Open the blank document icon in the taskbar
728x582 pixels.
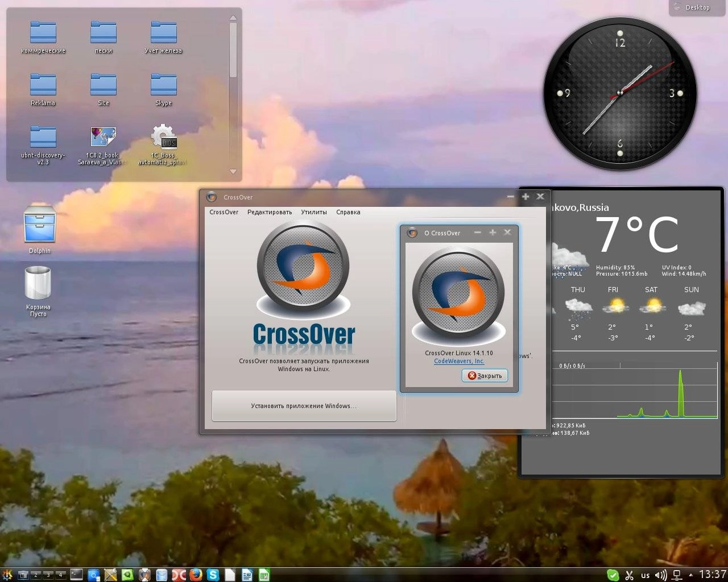[x=230, y=575]
